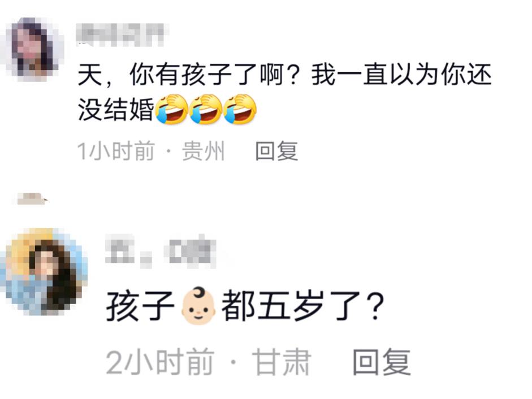Image resolution: width=532 pixels, height=399 pixels.
Task: Open the blurred username above the 贵州 comment
Action: (120, 34)
